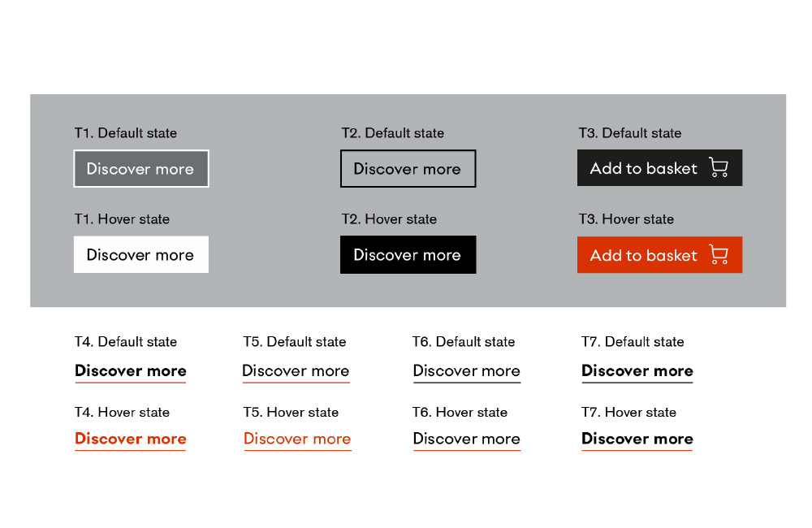Select the 'T7. Hover state' label

click(629, 413)
